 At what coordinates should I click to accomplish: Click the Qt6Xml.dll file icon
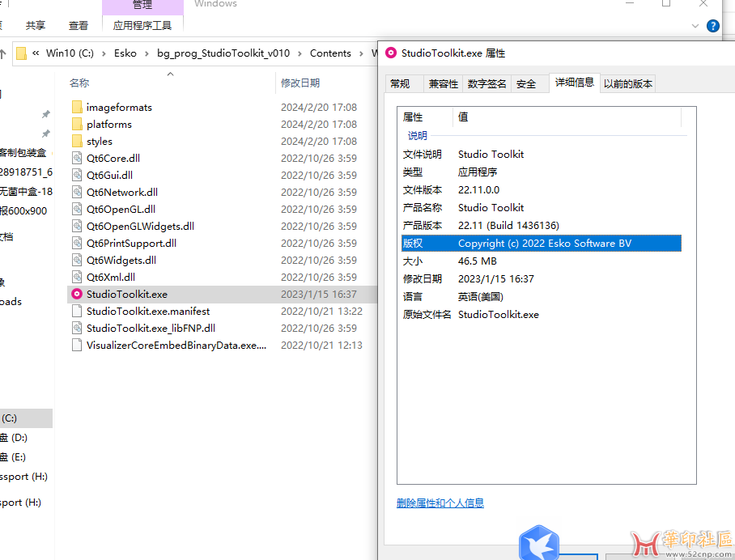click(78, 277)
